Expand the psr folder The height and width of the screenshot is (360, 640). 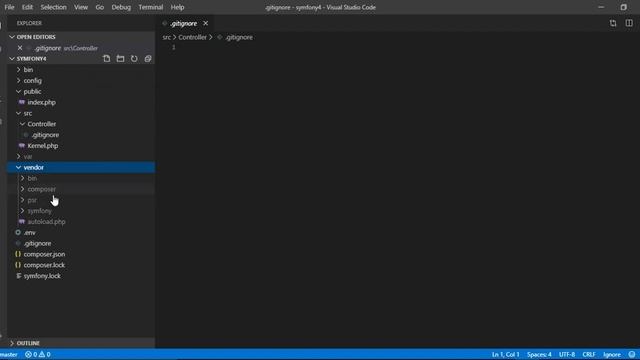click(x=81, y=200)
